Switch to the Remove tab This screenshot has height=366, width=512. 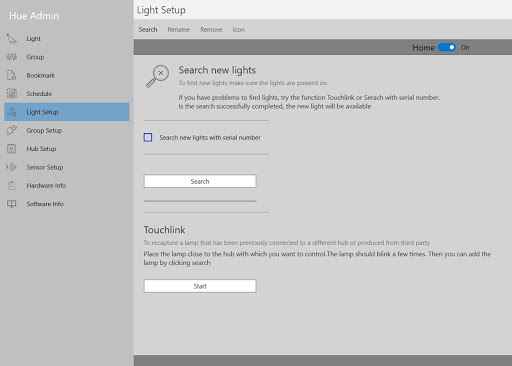coord(211,30)
